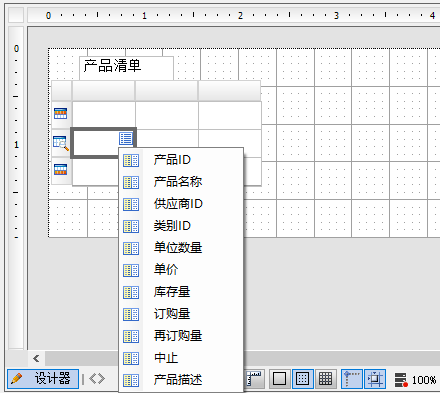This screenshot has width=440, height=393.
Task: Pick the 中止 field from the list
Action: pyautogui.click(x=181, y=358)
